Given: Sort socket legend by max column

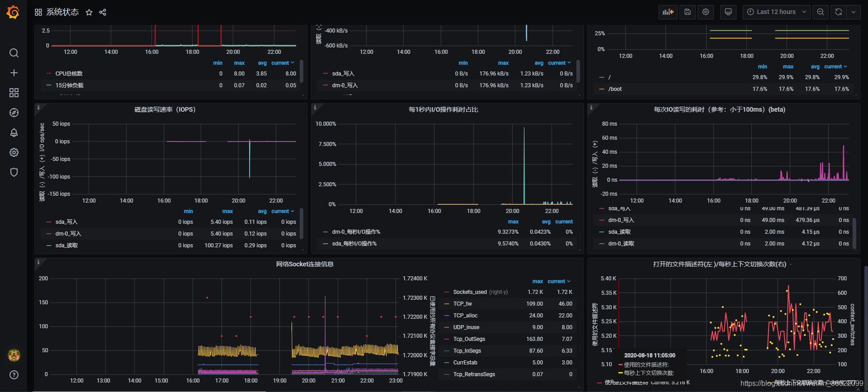Looking at the screenshot, I should [x=538, y=281].
